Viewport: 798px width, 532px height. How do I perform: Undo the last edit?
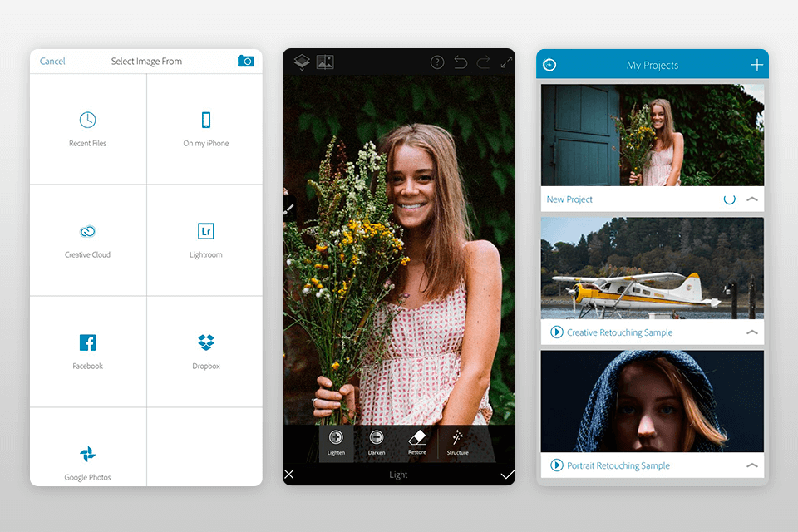[461, 62]
